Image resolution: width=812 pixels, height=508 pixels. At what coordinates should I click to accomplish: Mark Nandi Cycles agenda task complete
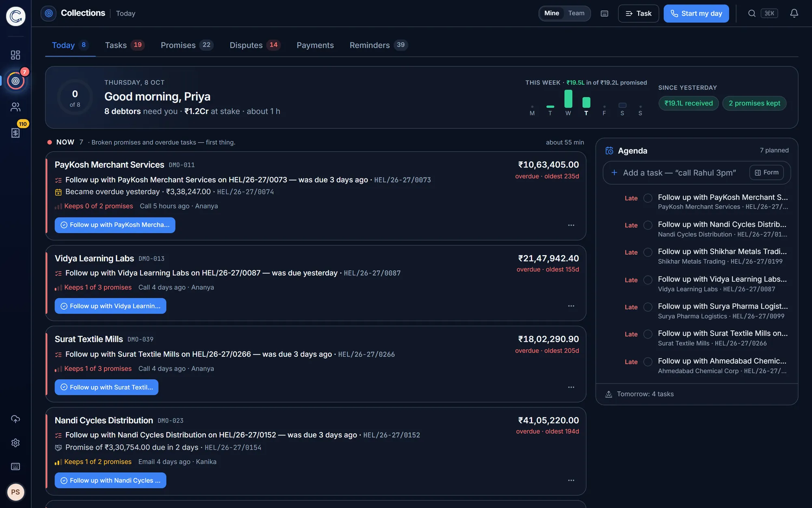pos(648,225)
